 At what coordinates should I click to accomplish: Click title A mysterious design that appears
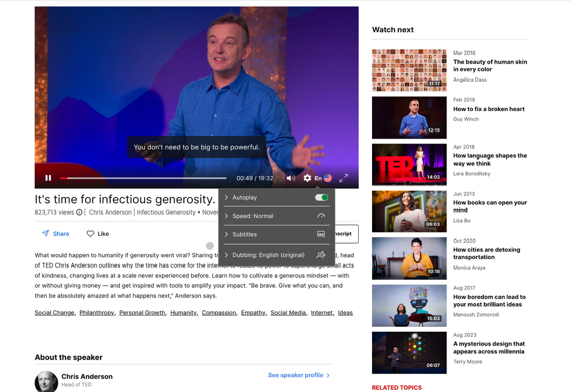tap(489, 347)
